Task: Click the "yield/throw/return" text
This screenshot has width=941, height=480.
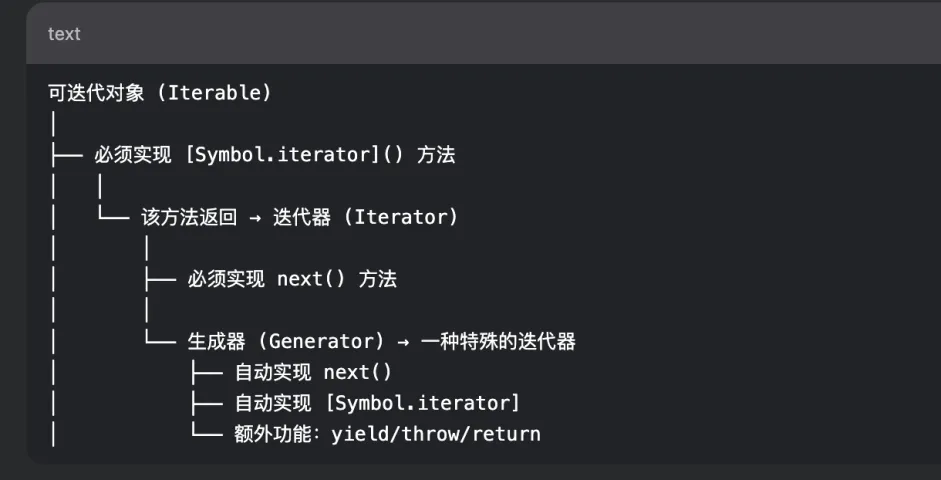Action: tap(435, 434)
